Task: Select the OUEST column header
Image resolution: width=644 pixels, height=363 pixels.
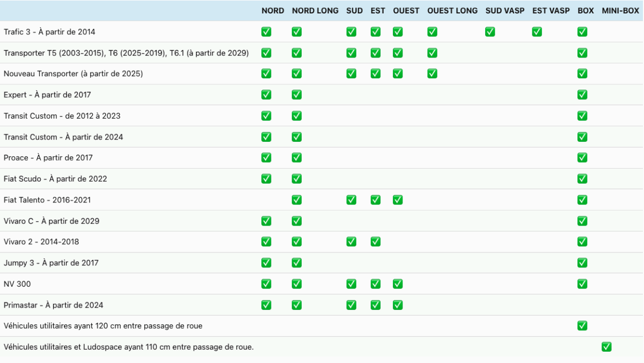Action: [406, 11]
